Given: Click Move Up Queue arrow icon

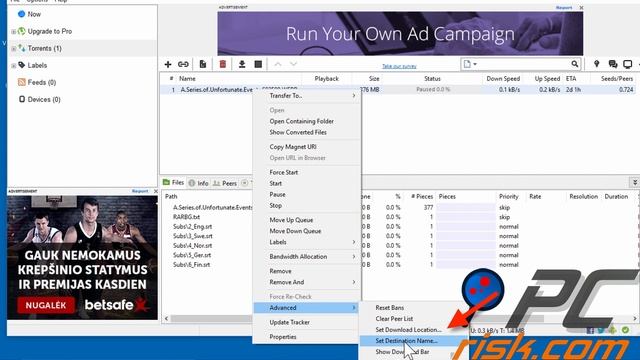Looking at the screenshot, I should point(278,64).
